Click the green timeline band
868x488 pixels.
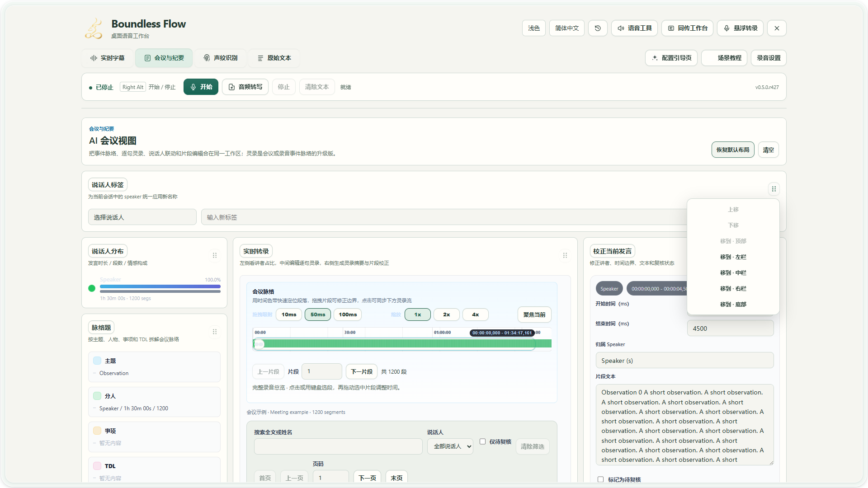click(402, 344)
